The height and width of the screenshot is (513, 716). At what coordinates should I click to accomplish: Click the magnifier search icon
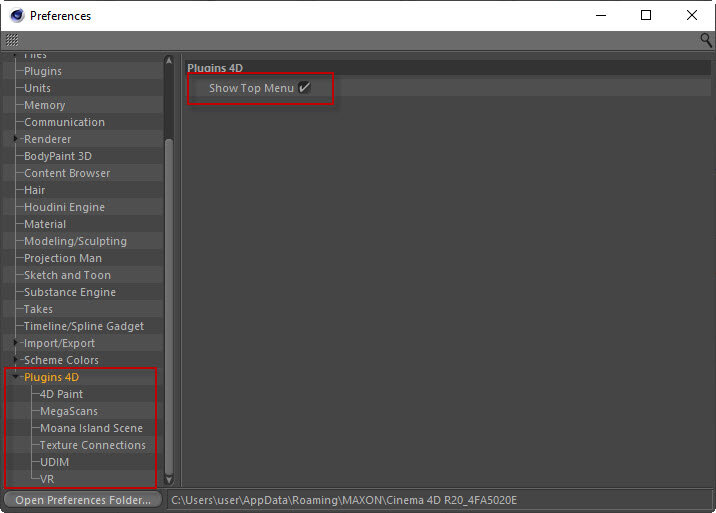(x=705, y=40)
